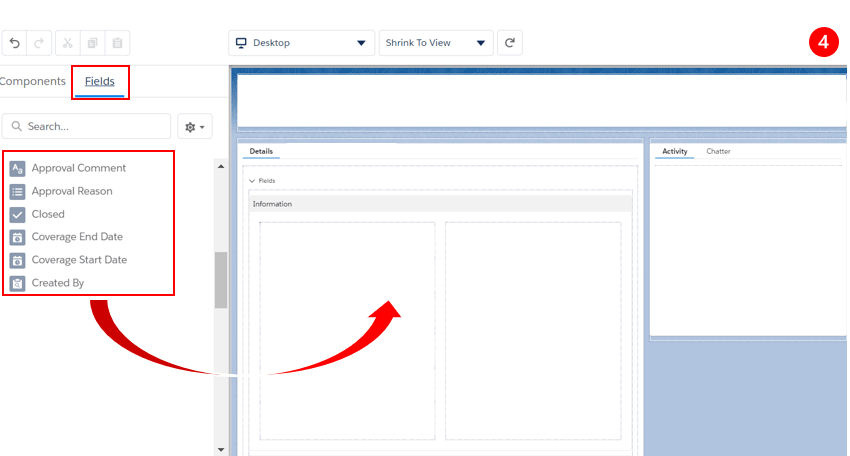This screenshot has height=456, width=850.
Task: Click the Cut scissors icon
Action: tap(68, 43)
